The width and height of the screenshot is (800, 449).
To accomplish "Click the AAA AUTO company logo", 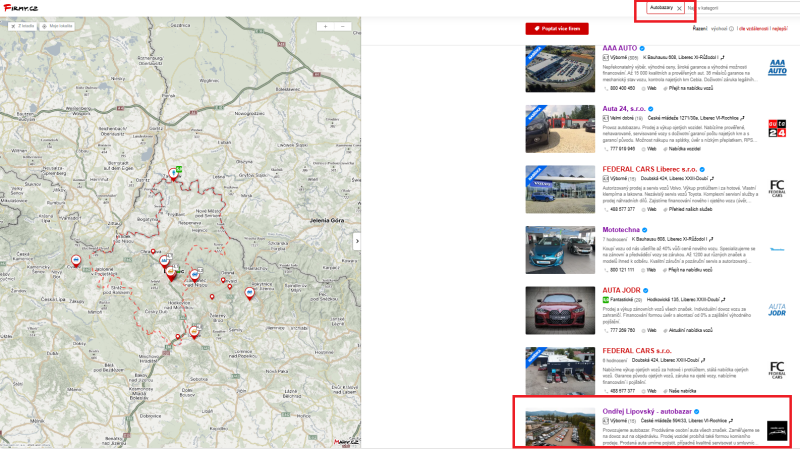I will (x=777, y=67).
